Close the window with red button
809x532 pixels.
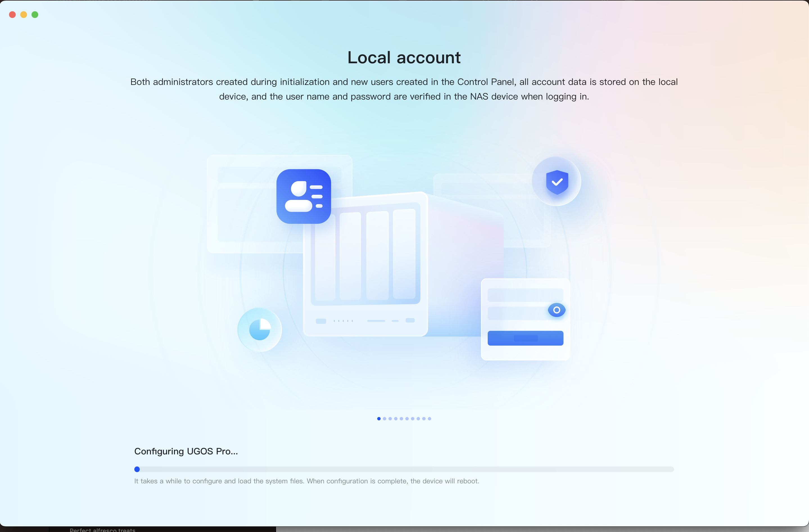pyautogui.click(x=13, y=15)
